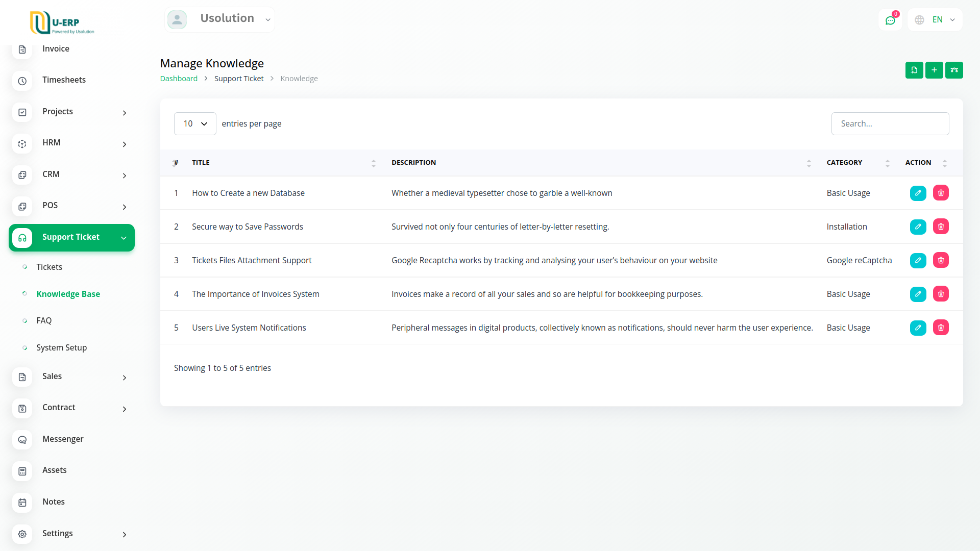Open the Knowledge Base submenu item
Image resolution: width=980 pixels, height=551 pixels.
coord(68,294)
